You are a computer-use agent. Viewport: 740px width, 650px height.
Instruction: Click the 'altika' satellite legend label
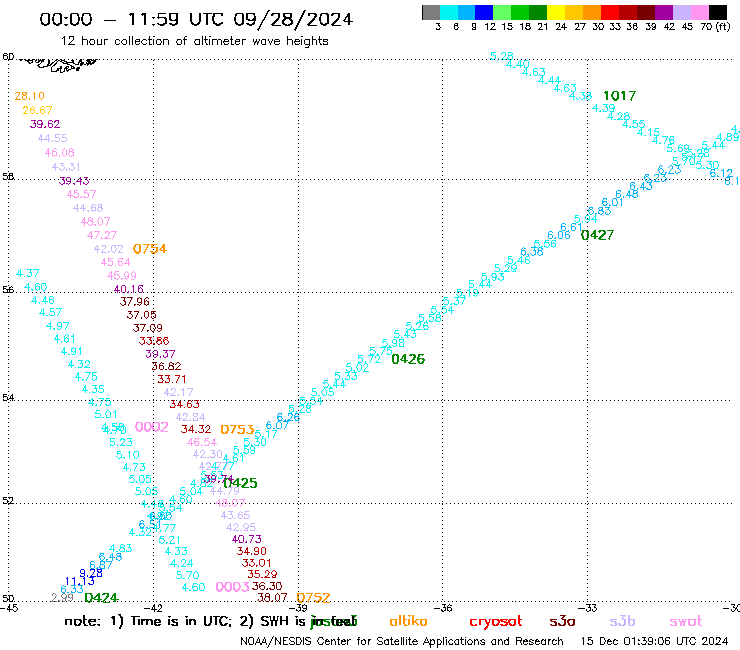coord(408,621)
